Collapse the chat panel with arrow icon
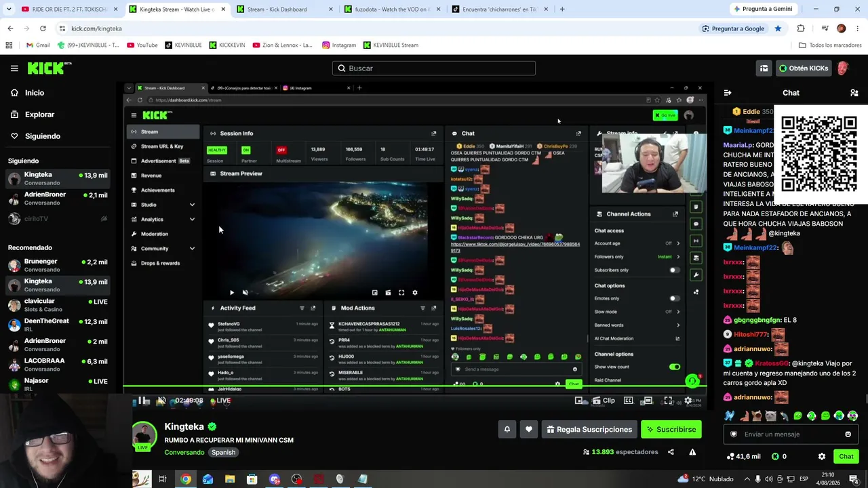 pyautogui.click(x=728, y=93)
